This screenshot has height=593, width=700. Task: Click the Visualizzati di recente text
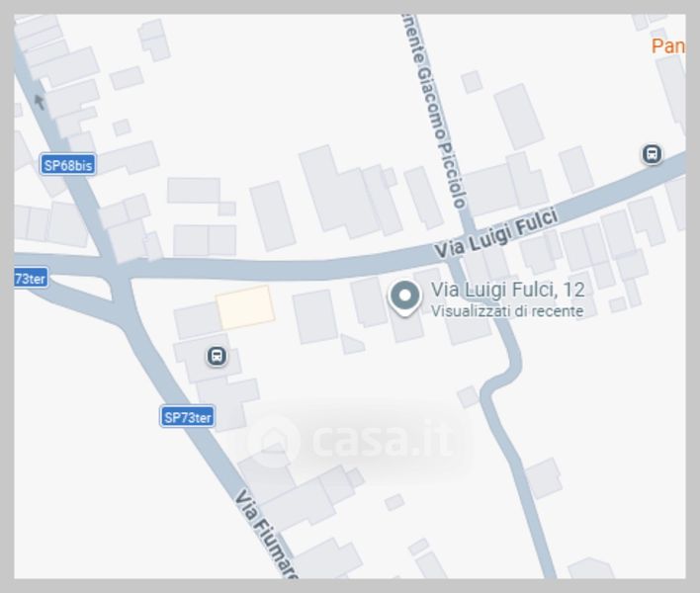point(507,310)
